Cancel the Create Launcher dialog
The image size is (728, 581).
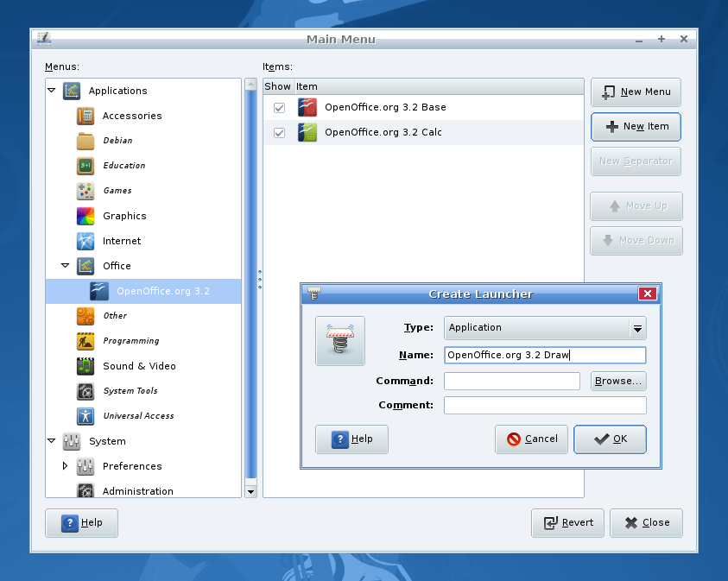tap(532, 439)
